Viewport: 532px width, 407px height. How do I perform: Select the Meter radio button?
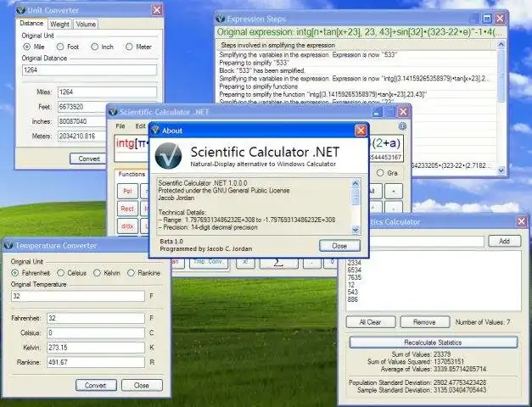coord(129,47)
